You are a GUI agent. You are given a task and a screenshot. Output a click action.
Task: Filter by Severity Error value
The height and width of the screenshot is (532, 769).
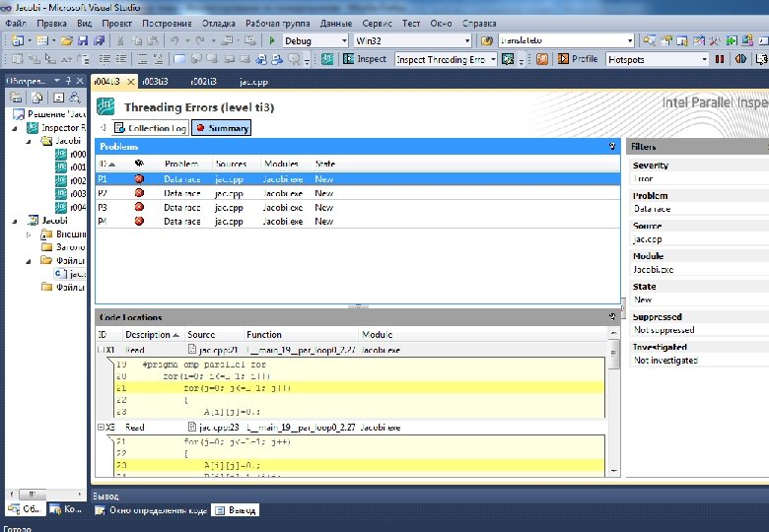click(x=643, y=178)
